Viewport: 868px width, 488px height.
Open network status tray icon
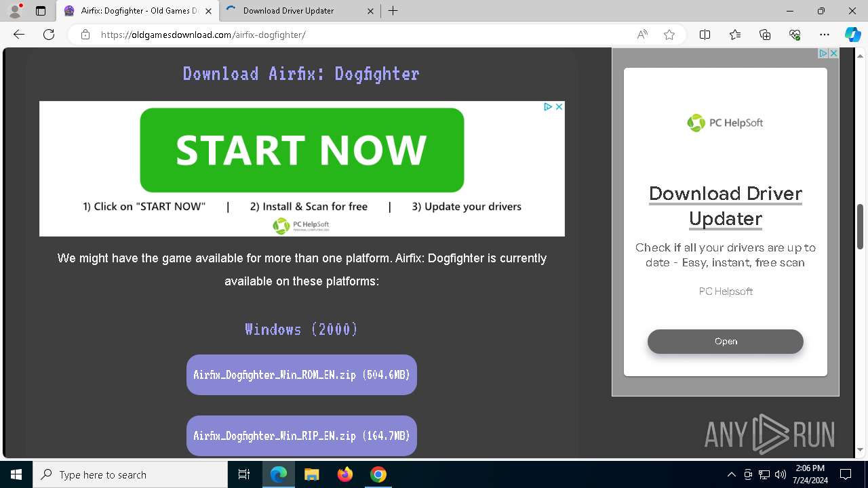pos(764,474)
